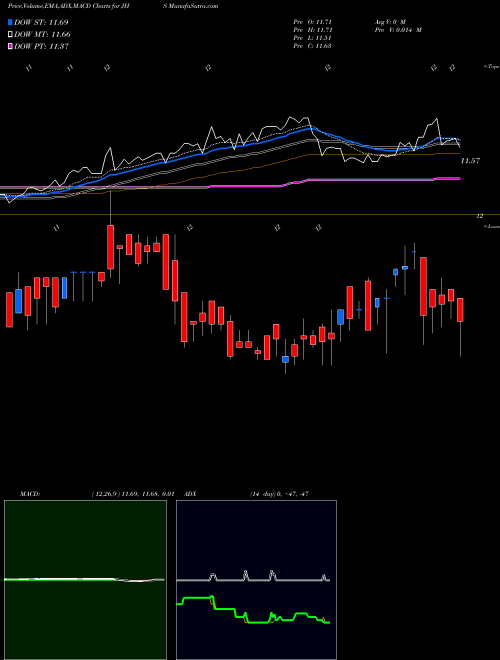Image resolution: width=500 pixels, height=660 pixels.
Task: Click the 'Avg V: 0 M' volume text
Action: (392, 21)
